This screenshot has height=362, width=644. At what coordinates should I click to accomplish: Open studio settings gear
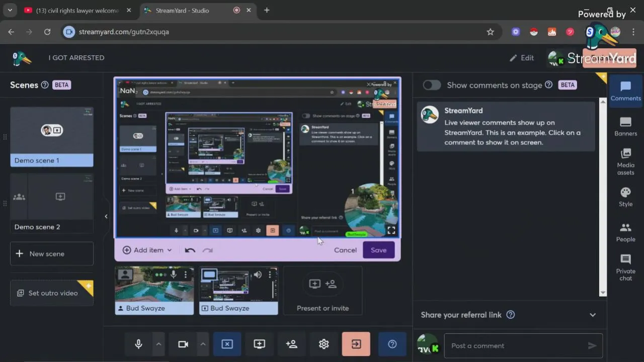(324, 344)
